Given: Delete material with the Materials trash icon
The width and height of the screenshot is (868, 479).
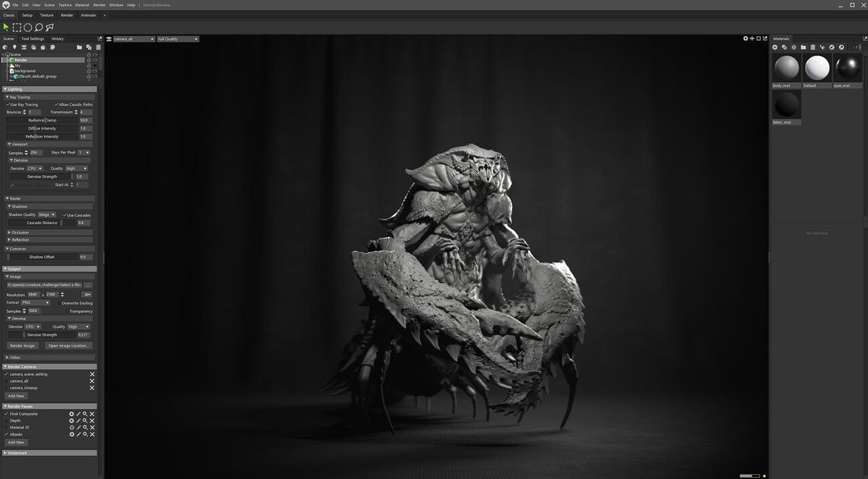Looking at the screenshot, I should pos(813,47).
